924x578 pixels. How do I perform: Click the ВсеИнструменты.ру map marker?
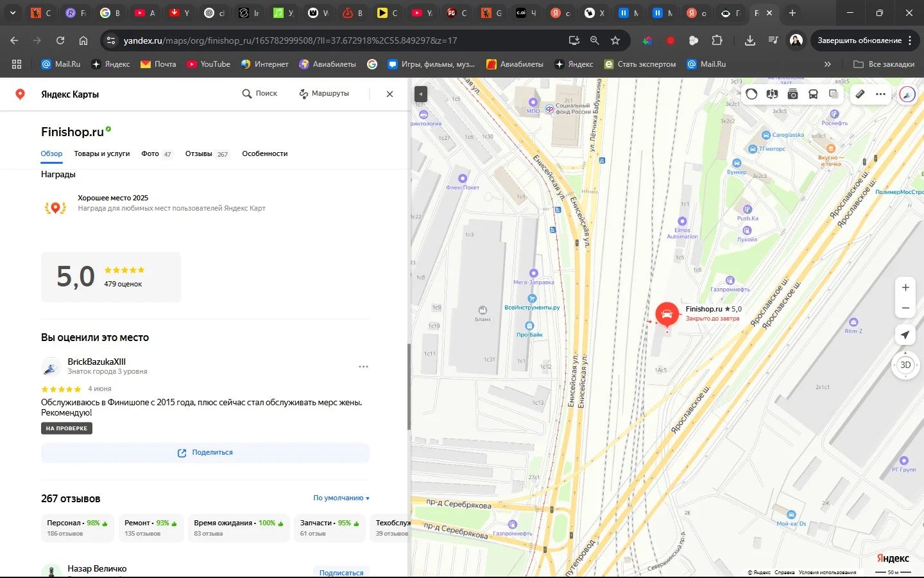click(532, 299)
